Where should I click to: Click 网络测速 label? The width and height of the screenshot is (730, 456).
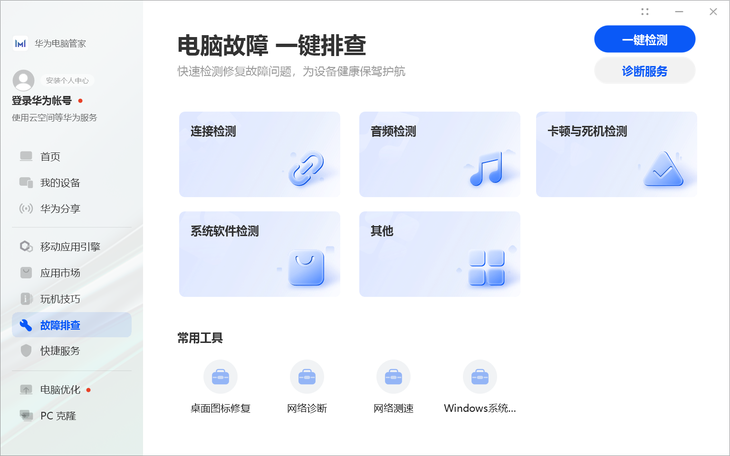click(x=393, y=408)
